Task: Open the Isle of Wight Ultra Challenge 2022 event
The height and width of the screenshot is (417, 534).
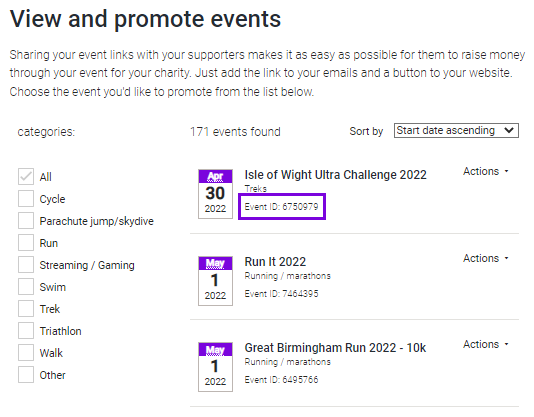Action: 335,175
